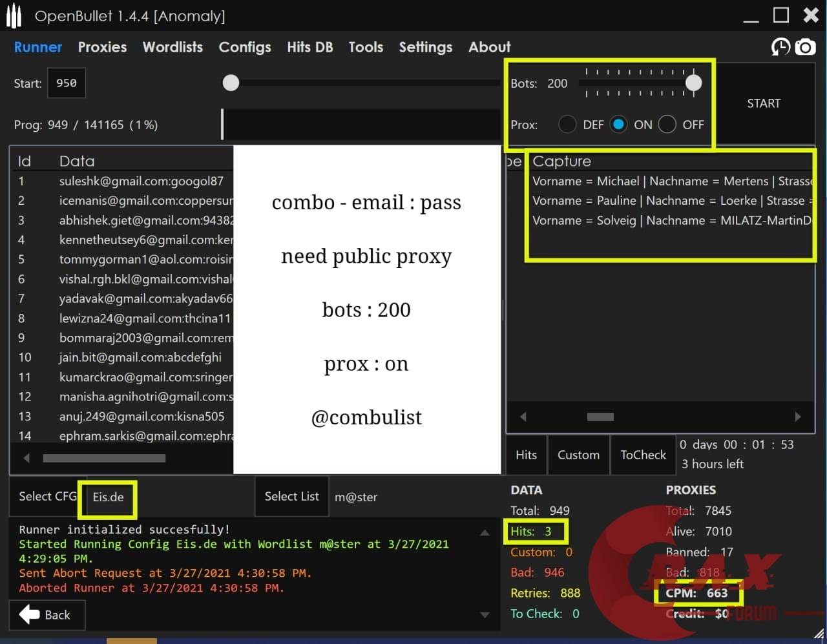Viewport: 827px width, 644px height.
Task: Click the wordlist name 'm@ster'
Action: [356, 497]
